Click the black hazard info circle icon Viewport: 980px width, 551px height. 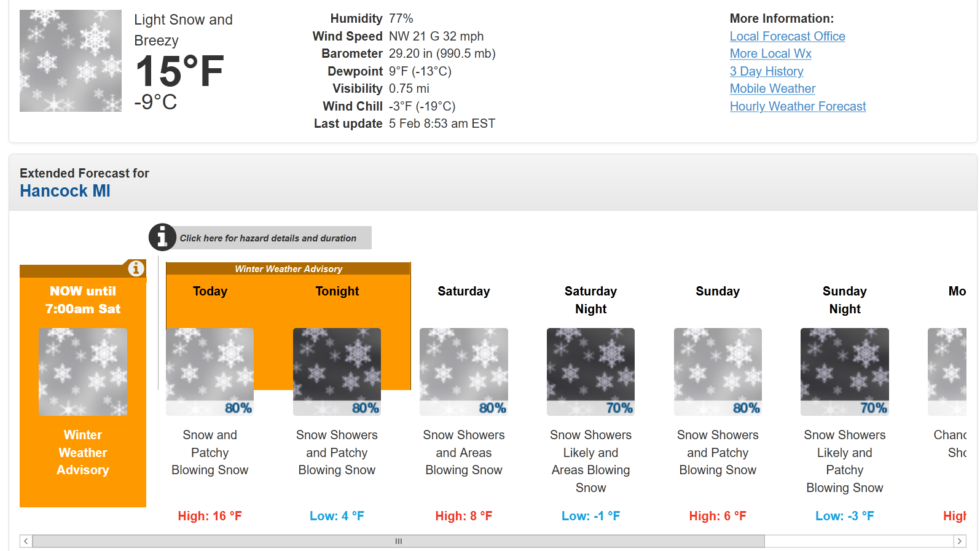(162, 237)
